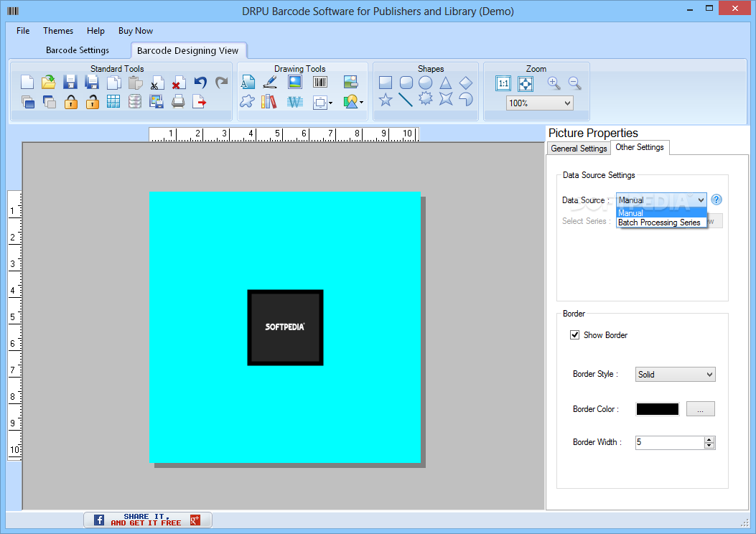Open the 100% zoom level dropdown
Image resolution: width=756 pixels, height=534 pixels.
(x=539, y=103)
